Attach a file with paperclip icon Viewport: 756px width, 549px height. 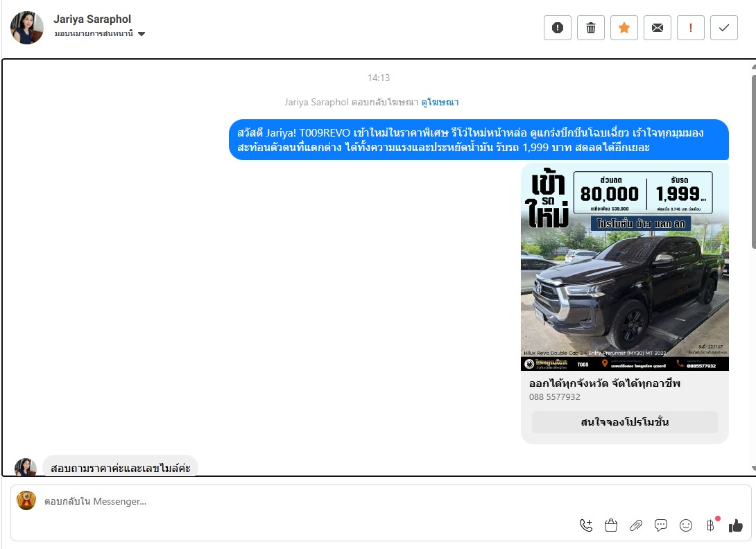point(636,525)
